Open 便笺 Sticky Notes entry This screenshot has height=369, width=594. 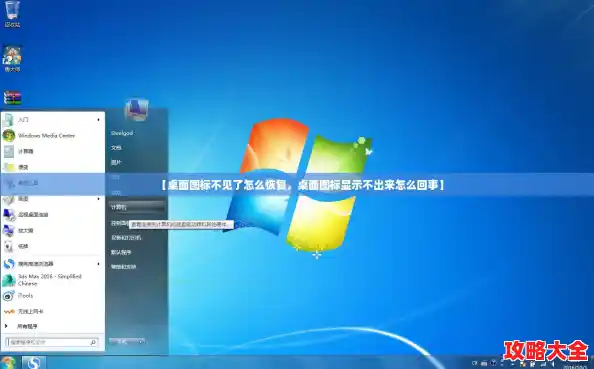coord(53,167)
